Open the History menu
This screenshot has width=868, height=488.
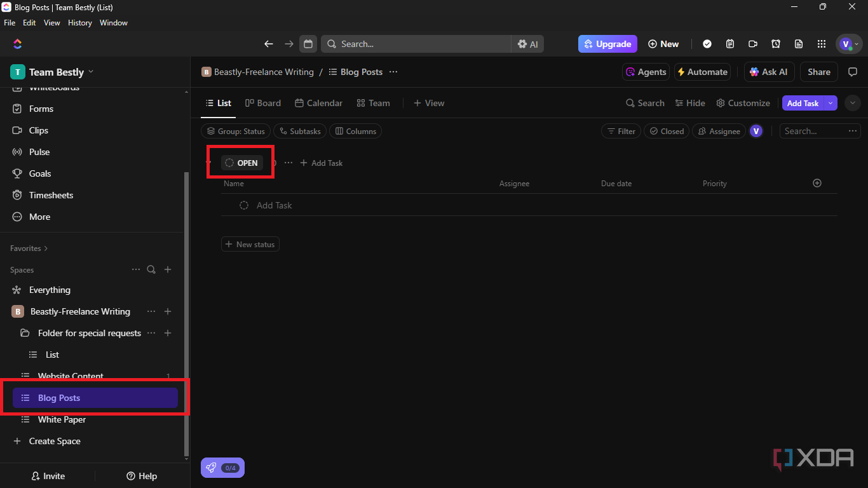tap(80, 23)
